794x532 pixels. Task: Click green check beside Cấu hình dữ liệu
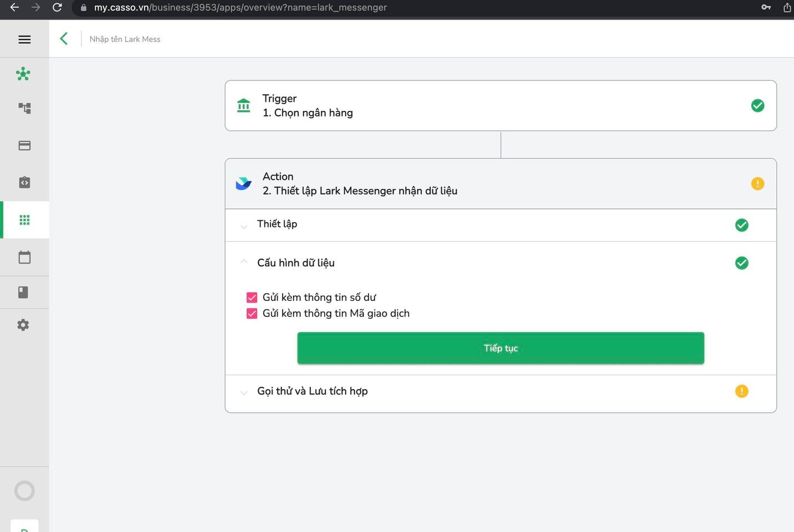click(741, 263)
